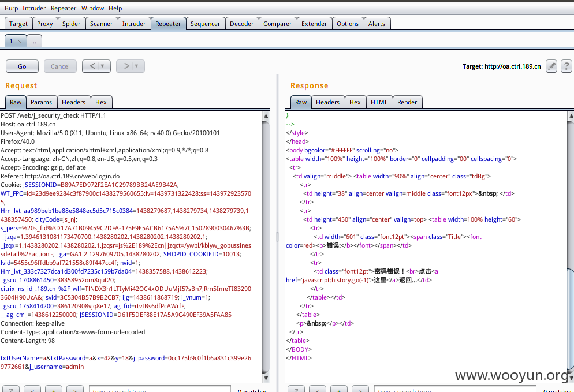Open forward history dropdown arrow
This screenshot has height=392, width=574.
tap(137, 66)
